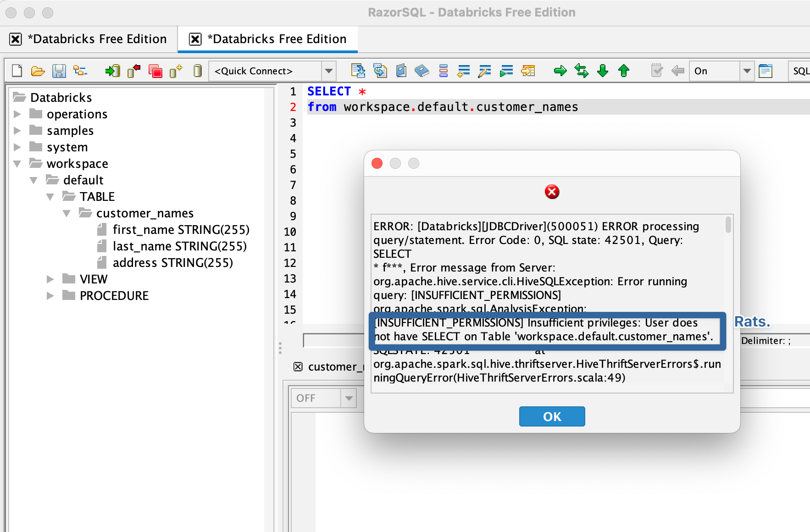Click the SELECT keyword on line 1
The image size is (810, 532).
(329, 91)
